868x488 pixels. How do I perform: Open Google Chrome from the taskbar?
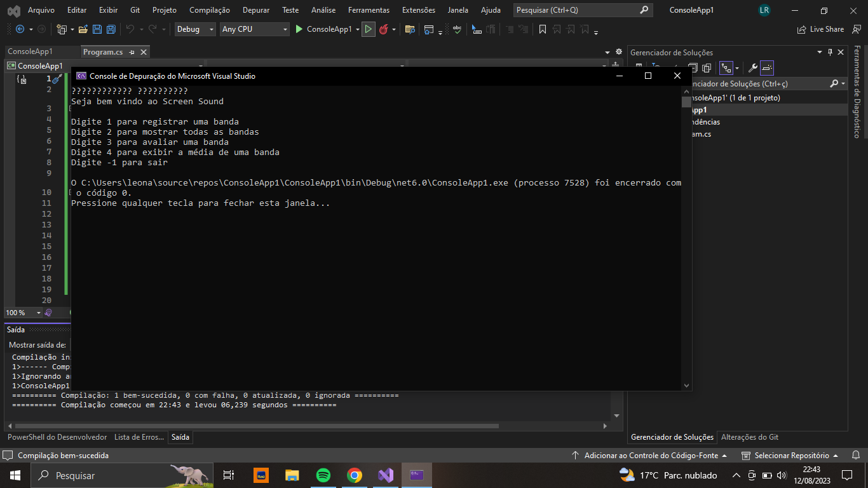[x=355, y=475]
